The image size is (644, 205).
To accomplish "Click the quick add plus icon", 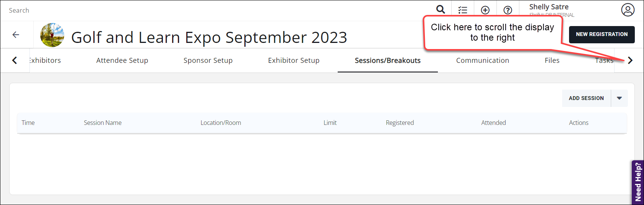I will (485, 10).
